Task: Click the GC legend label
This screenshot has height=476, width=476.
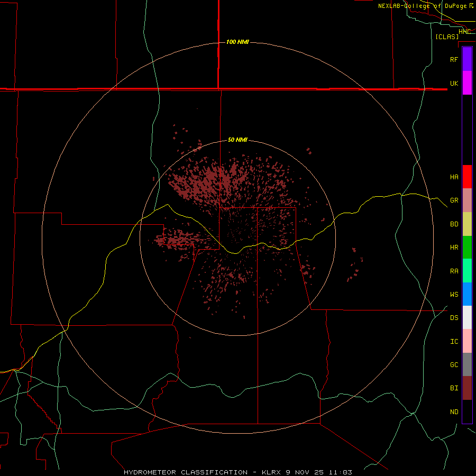Action: pyautogui.click(x=454, y=365)
